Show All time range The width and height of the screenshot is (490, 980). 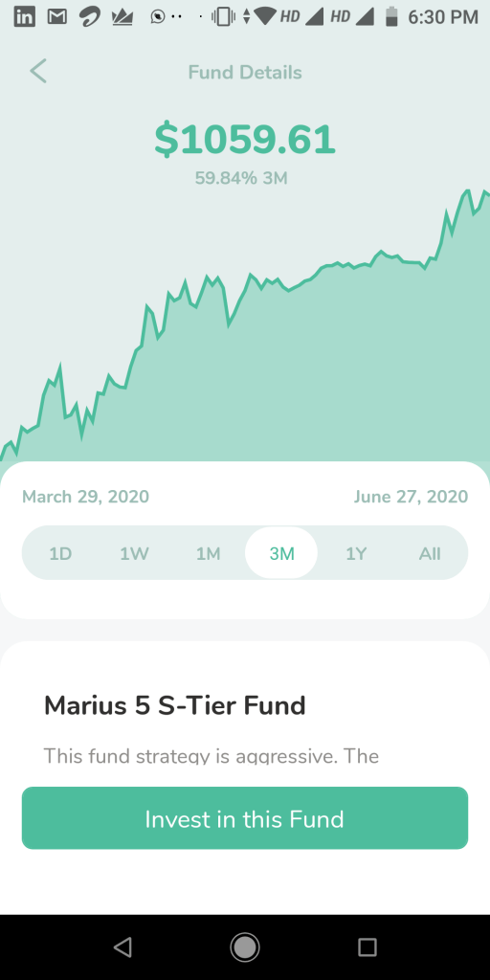pyautogui.click(x=430, y=553)
